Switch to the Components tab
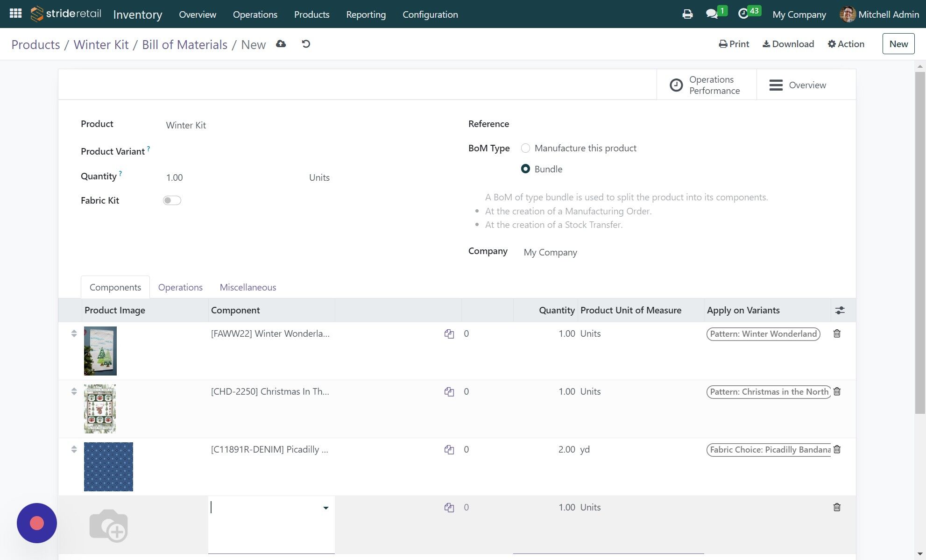 (x=115, y=287)
